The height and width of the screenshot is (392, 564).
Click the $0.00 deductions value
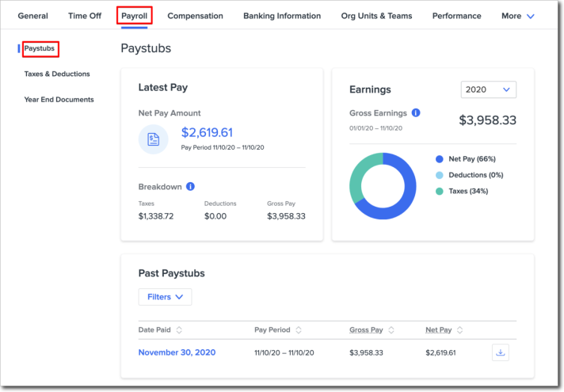[x=215, y=216]
